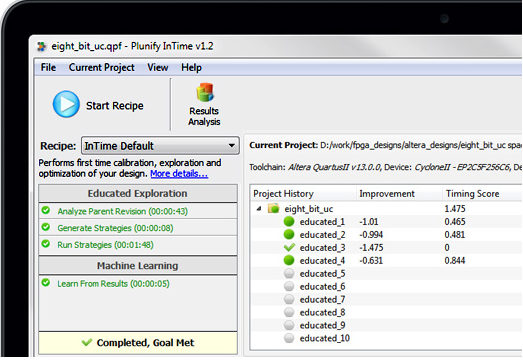The width and height of the screenshot is (523, 363).
Task: Click the Analyze Parent Revision (00:00:43) step
Action: [x=138, y=211]
